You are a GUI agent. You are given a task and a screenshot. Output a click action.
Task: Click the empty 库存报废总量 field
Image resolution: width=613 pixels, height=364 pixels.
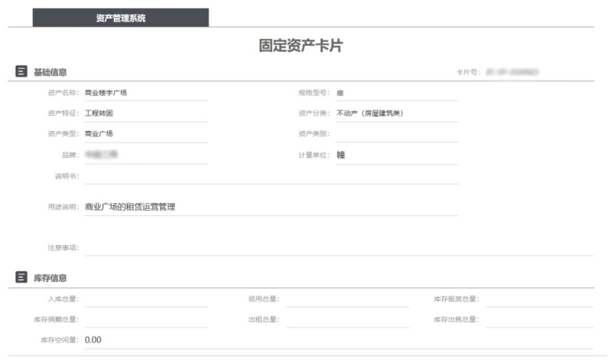(540, 299)
